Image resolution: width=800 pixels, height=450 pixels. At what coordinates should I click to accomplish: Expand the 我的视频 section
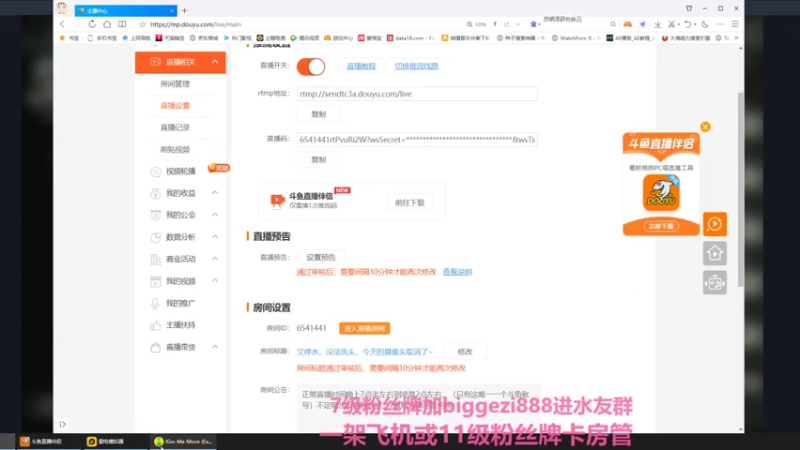coord(215,281)
